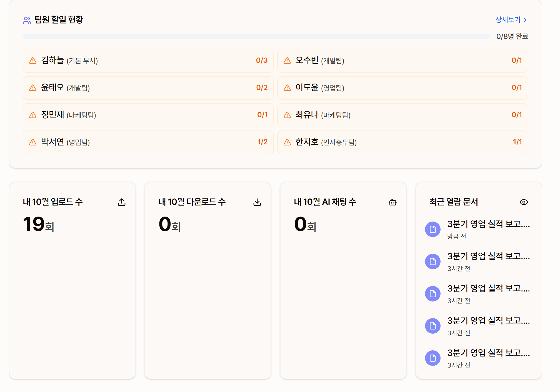Click the chevron arrow next to 상세보기
The width and height of the screenshot is (560, 392).
click(x=525, y=20)
